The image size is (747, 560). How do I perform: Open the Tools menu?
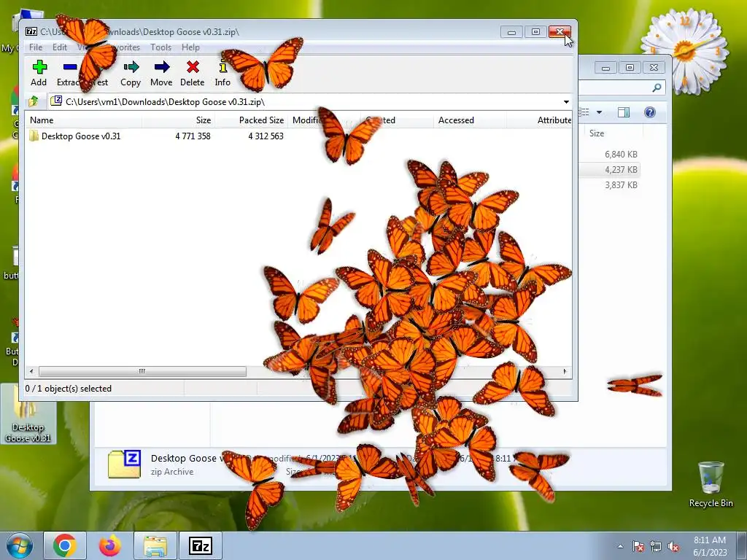(161, 47)
